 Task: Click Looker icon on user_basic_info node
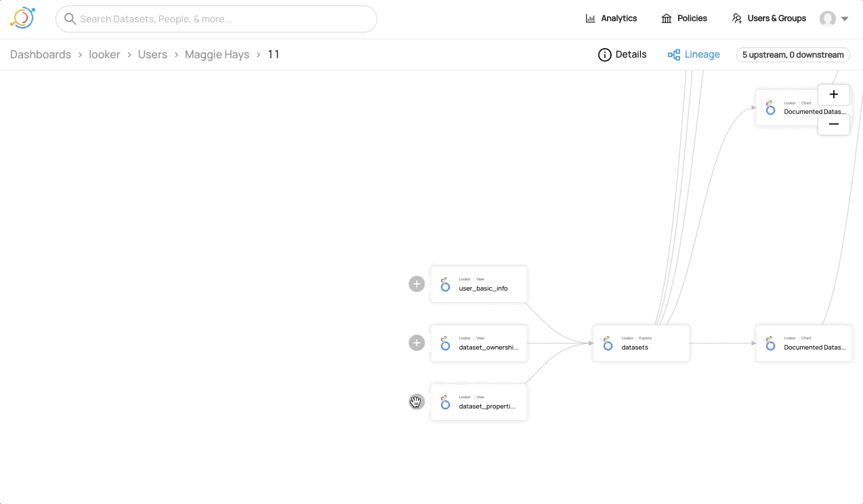coord(445,285)
